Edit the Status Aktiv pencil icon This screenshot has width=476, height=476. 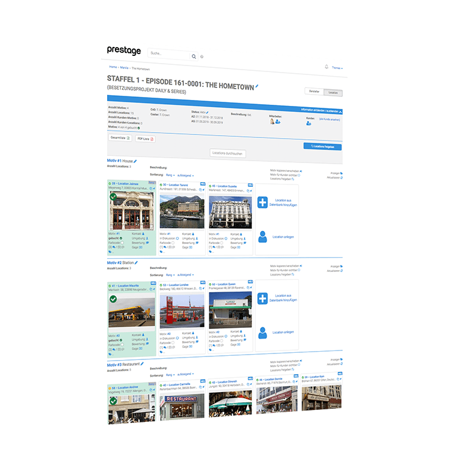(x=207, y=112)
